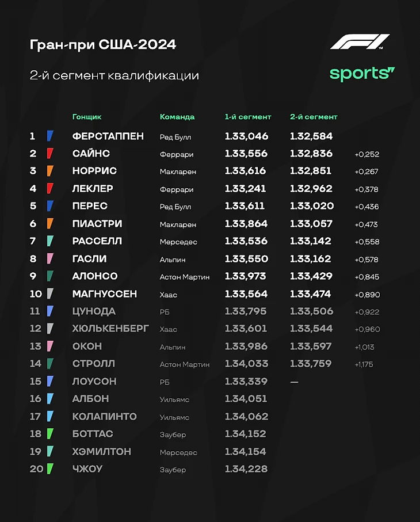Select the Гонщик column header
The height and width of the screenshot is (522, 420).
tap(87, 117)
